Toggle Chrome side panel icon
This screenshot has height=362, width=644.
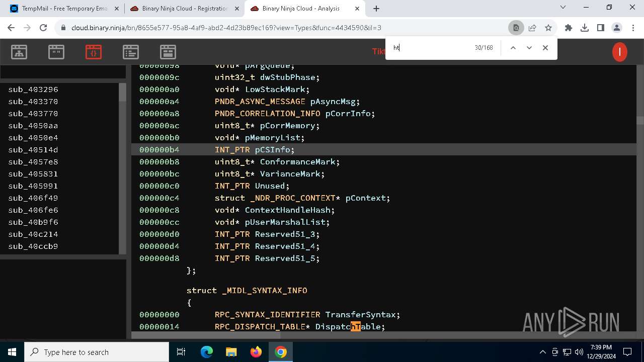coord(601,28)
